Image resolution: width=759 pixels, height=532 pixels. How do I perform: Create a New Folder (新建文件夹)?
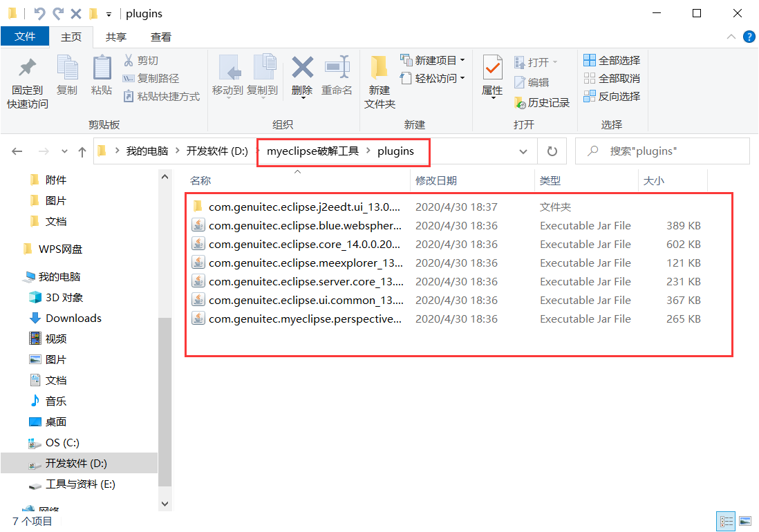379,82
